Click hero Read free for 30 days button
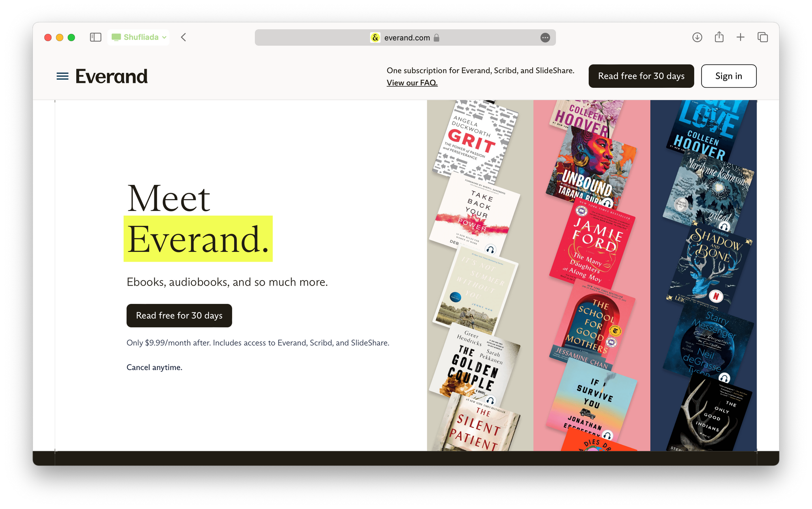The width and height of the screenshot is (812, 509). click(179, 316)
